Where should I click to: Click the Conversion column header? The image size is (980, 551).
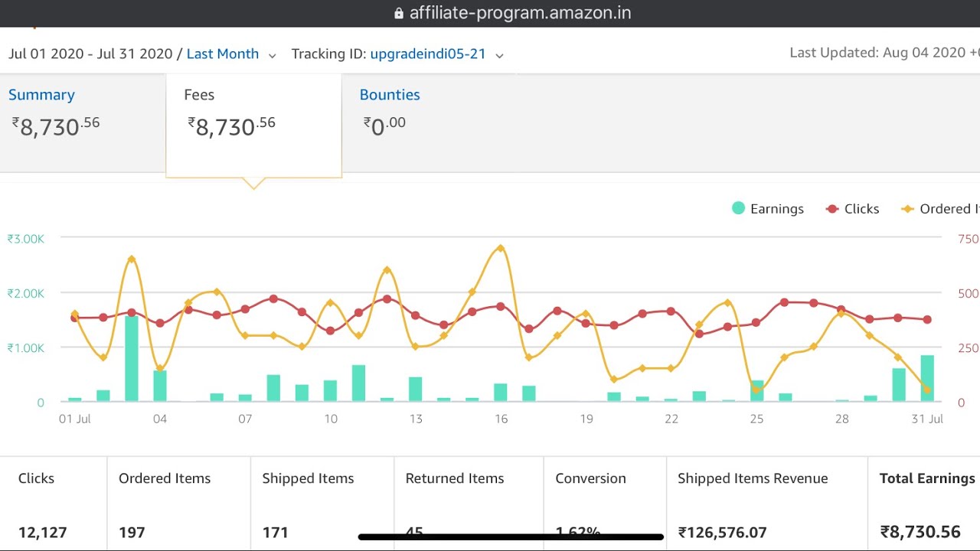click(590, 478)
